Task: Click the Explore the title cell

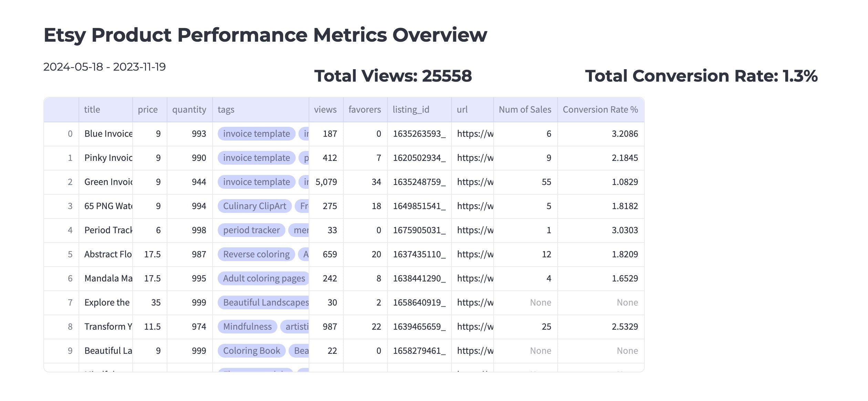Action: pyautogui.click(x=106, y=303)
